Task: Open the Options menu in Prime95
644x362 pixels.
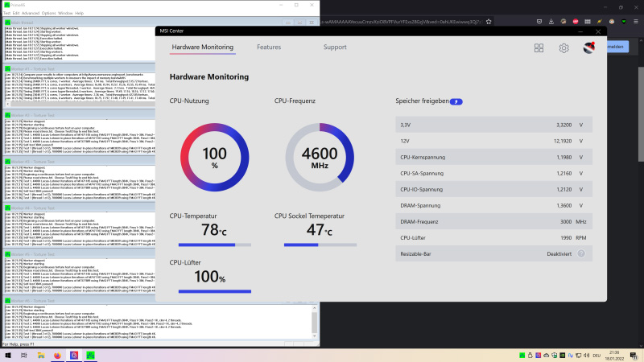Action: click(48, 13)
